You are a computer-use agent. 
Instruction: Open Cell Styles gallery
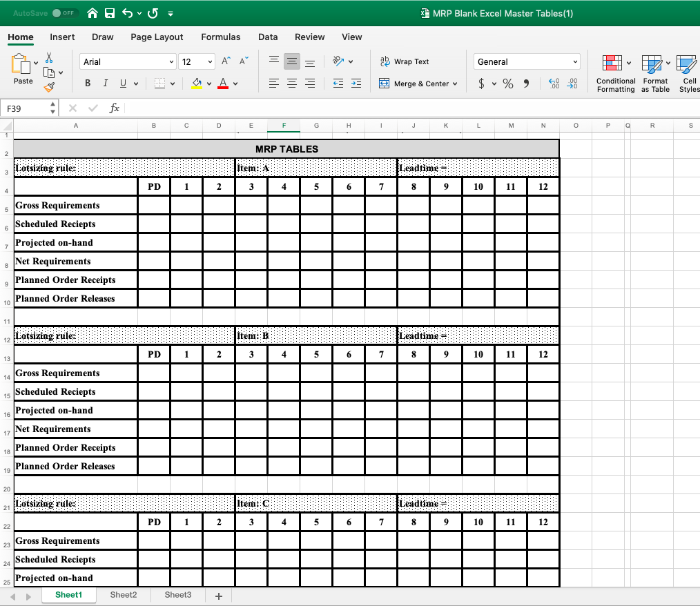click(688, 72)
